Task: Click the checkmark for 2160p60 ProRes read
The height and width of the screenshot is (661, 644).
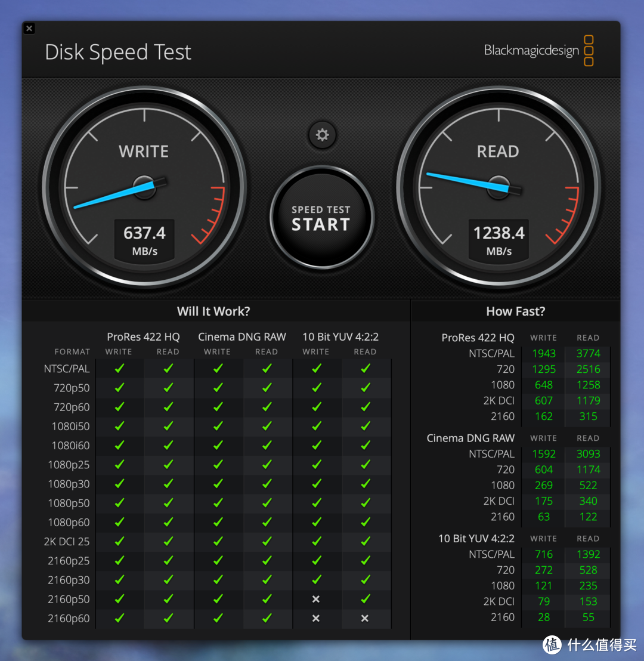Action: [x=168, y=618]
